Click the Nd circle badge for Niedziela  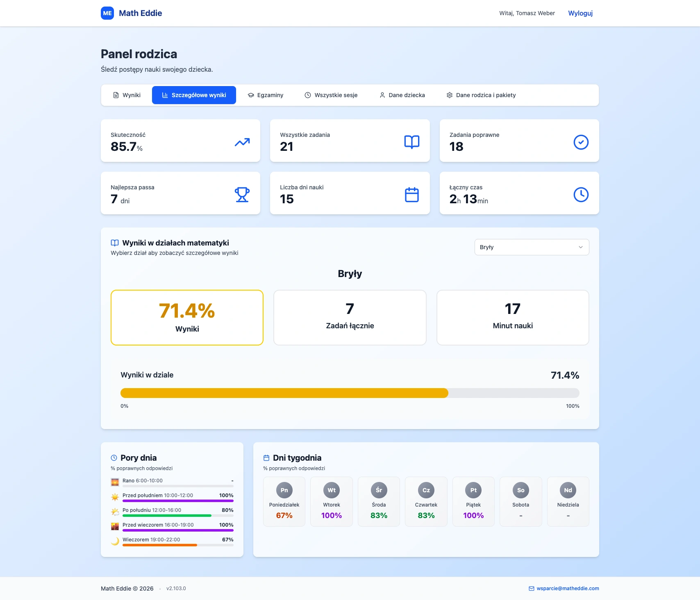pyautogui.click(x=568, y=490)
